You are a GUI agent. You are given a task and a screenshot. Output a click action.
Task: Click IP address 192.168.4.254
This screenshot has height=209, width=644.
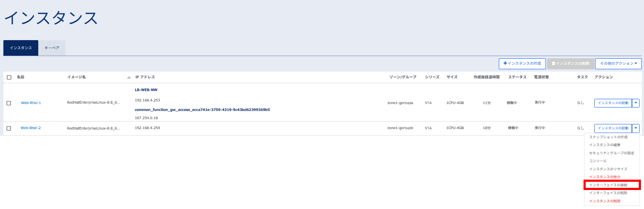[148, 128]
